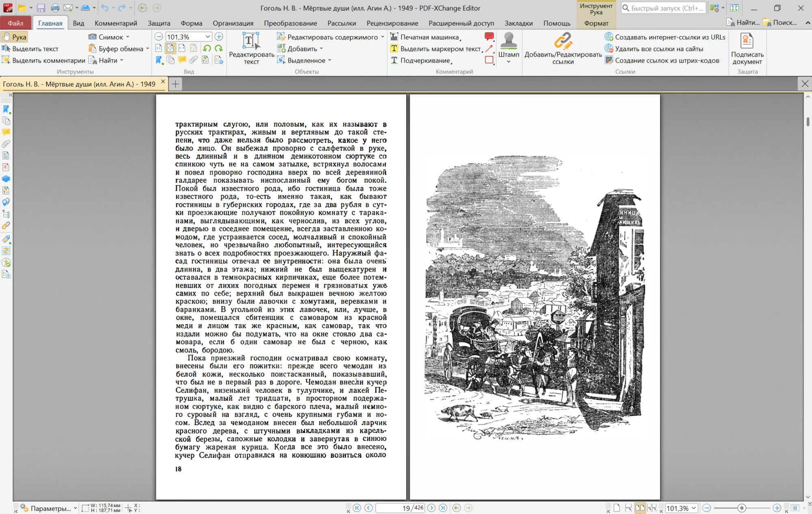The image size is (812, 514).
Task: Click the page number input field
Action: (x=394, y=508)
